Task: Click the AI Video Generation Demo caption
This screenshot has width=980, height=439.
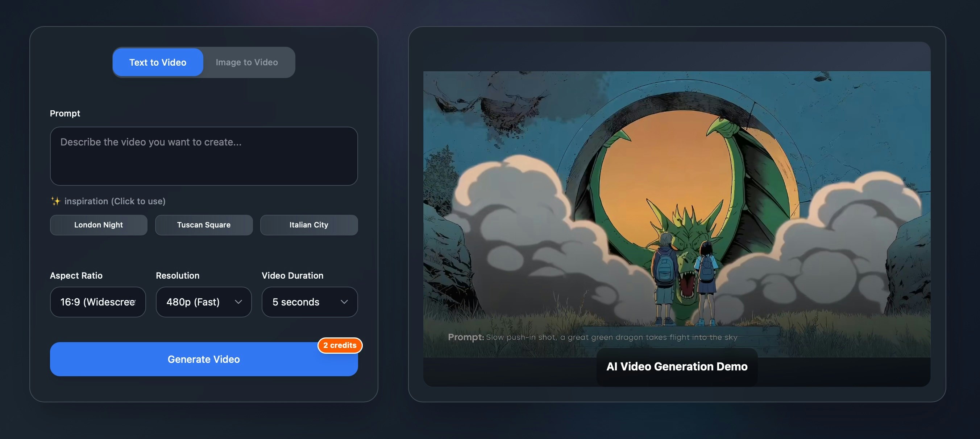Action: pyautogui.click(x=676, y=366)
